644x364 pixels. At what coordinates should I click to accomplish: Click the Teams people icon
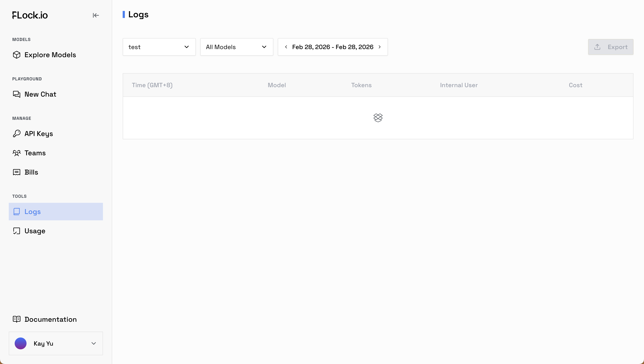(x=16, y=153)
